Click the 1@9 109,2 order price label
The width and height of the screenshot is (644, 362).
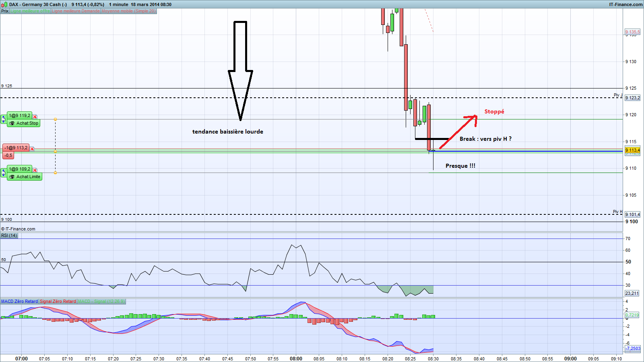point(20,169)
